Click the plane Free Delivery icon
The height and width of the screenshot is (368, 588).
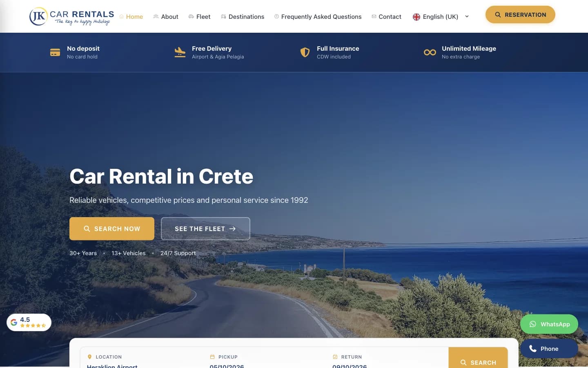(180, 52)
